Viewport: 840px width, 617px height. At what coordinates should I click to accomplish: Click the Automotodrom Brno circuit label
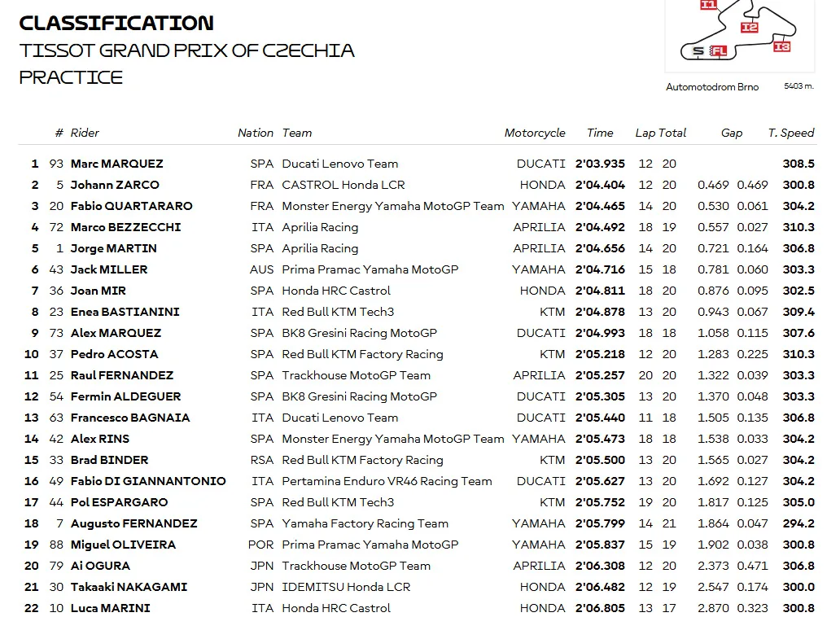click(x=712, y=87)
